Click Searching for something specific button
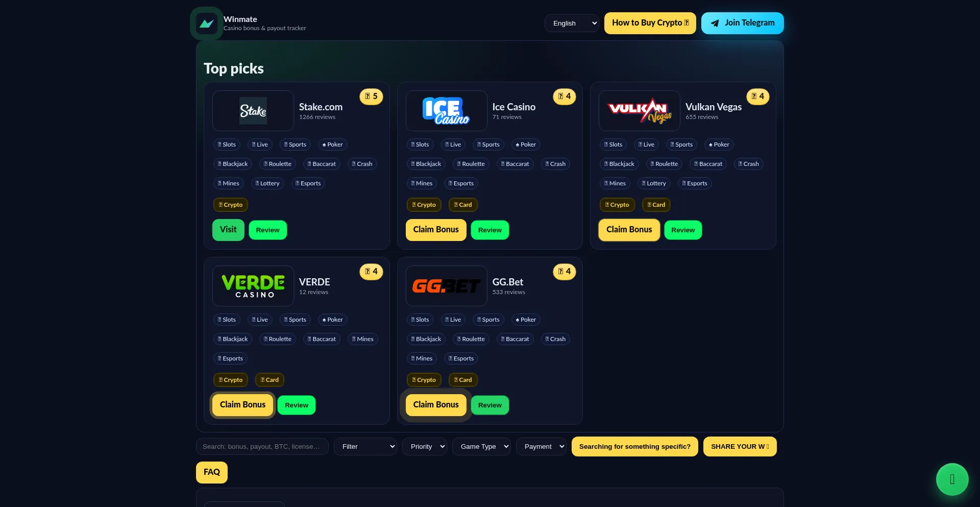 (635, 447)
